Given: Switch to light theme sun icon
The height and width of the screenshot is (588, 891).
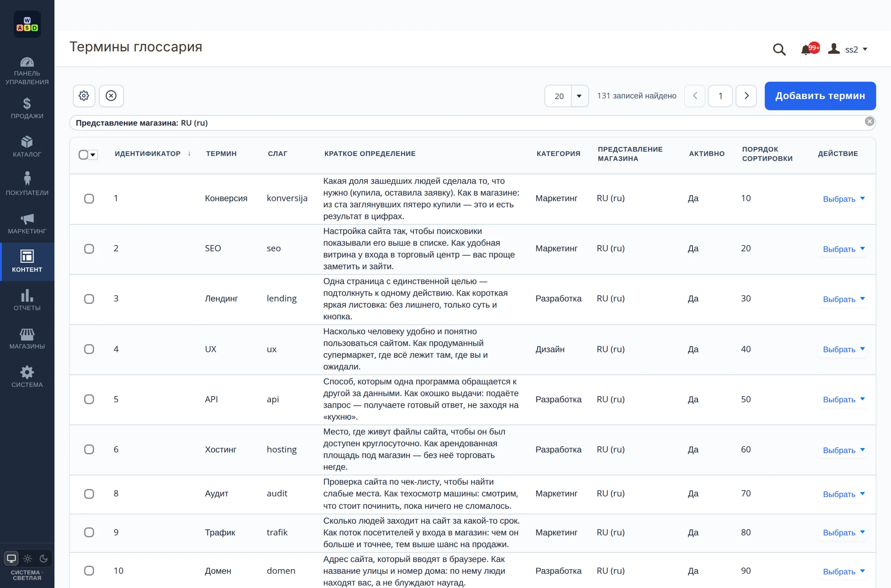Looking at the screenshot, I should click(27, 559).
